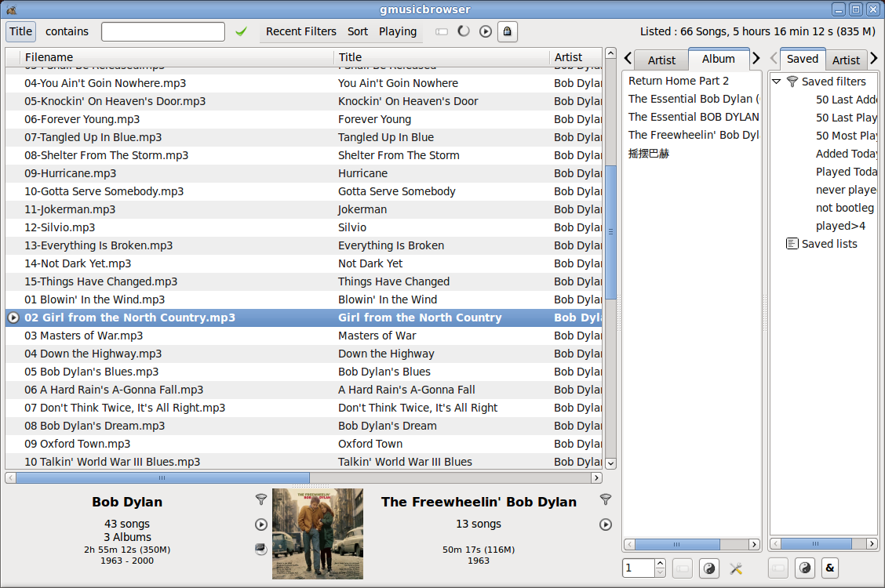This screenshot has height=588, width=885.
Task: Collapse the Saved filters tree node
Action: [777, 82]
